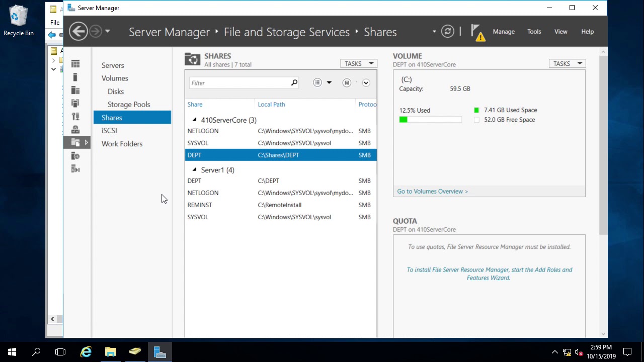Open dropdown arrow beside list view options
644x362 pixels.
click(329, 83)
